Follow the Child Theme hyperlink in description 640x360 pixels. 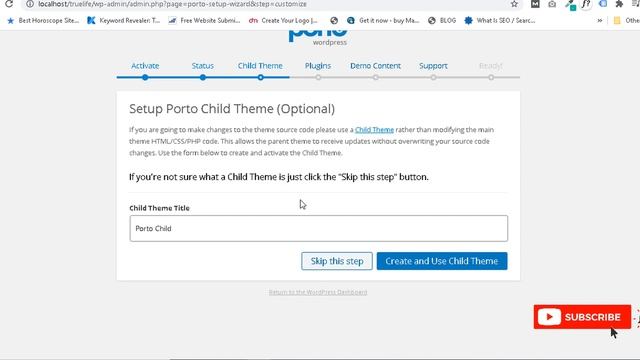pyautogui.click(x=374, y=130)
